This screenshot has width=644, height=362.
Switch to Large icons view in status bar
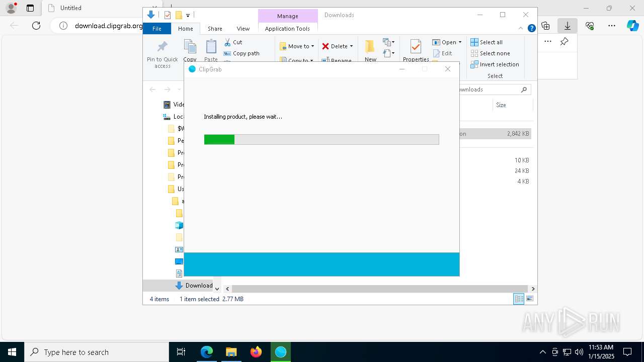[x=530, y=299]
